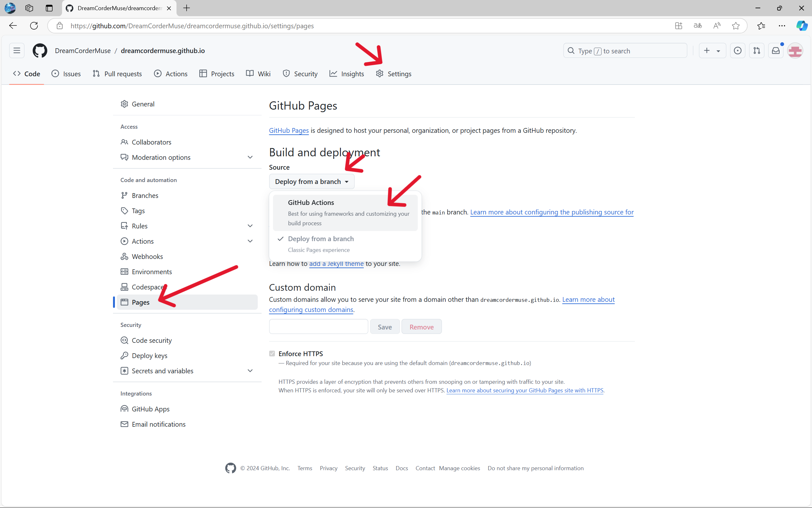
Task: Close the DreamCorderMuse browser tab
Action: click(x=169, y=8)
